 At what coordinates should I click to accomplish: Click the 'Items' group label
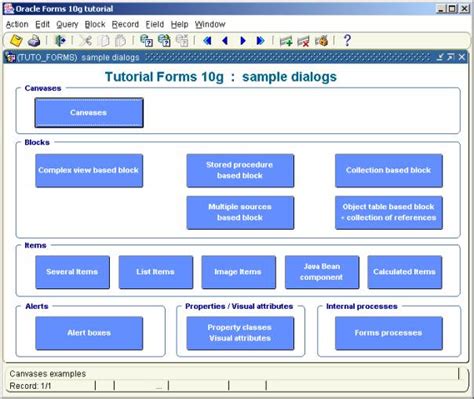pyautogui.click(x=35, y=245)
